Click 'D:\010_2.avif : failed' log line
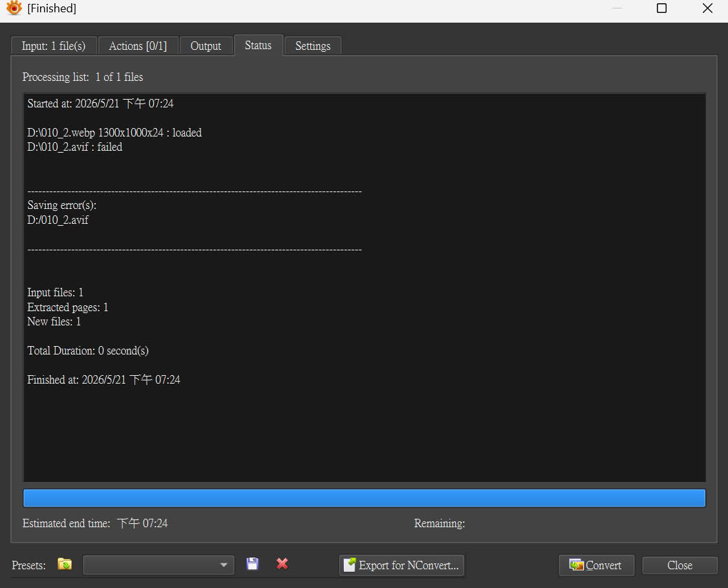Viewport: 728px width, 588px height. tap(75, 147)
